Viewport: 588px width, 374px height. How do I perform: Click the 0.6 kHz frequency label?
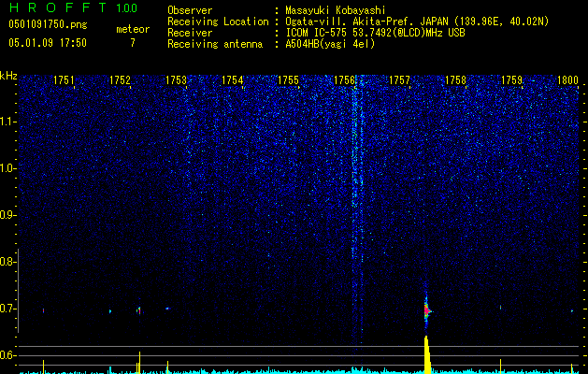[7, 355]
